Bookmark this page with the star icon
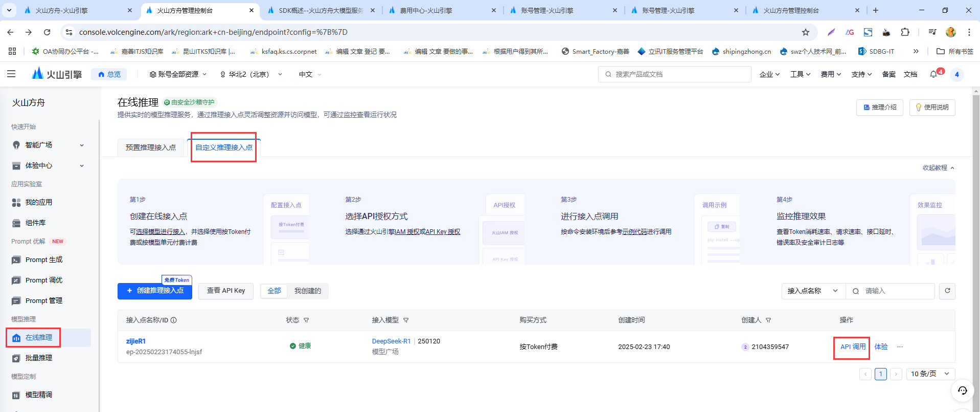This screenshot has width=980, height=412. 806,32
